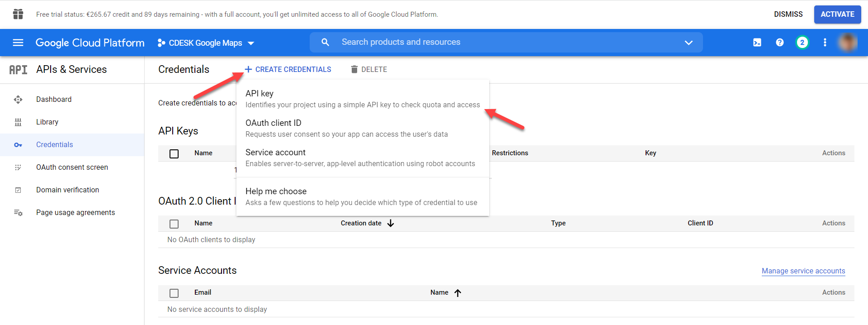Image resolution: width=868 pixels, height=325 pixels.
Task: Go to Library in sidebar
Action: (x=72, y=122)
